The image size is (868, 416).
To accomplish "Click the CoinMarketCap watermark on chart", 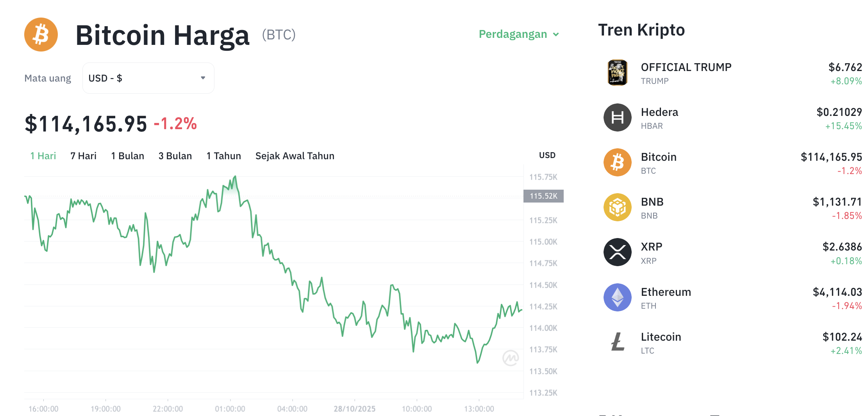I will coord(510,357).
